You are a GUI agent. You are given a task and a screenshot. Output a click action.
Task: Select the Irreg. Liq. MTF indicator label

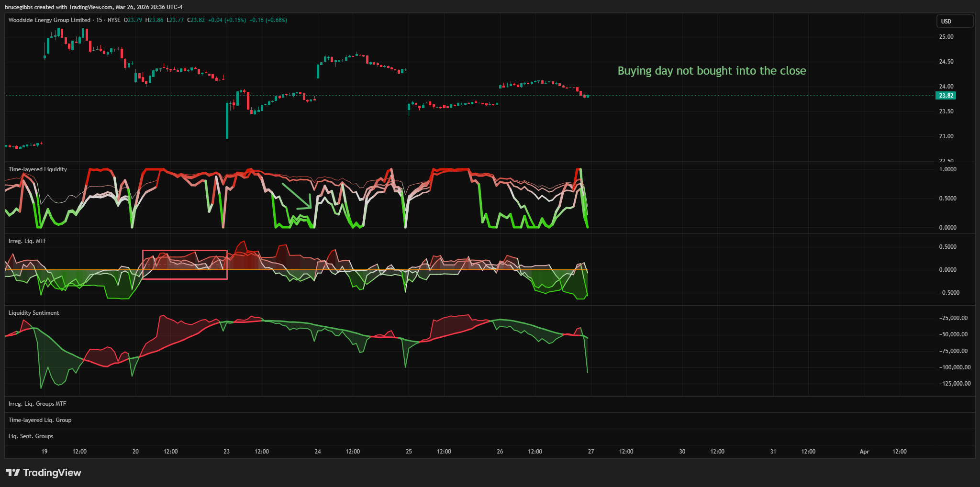(x=27, y=241)
